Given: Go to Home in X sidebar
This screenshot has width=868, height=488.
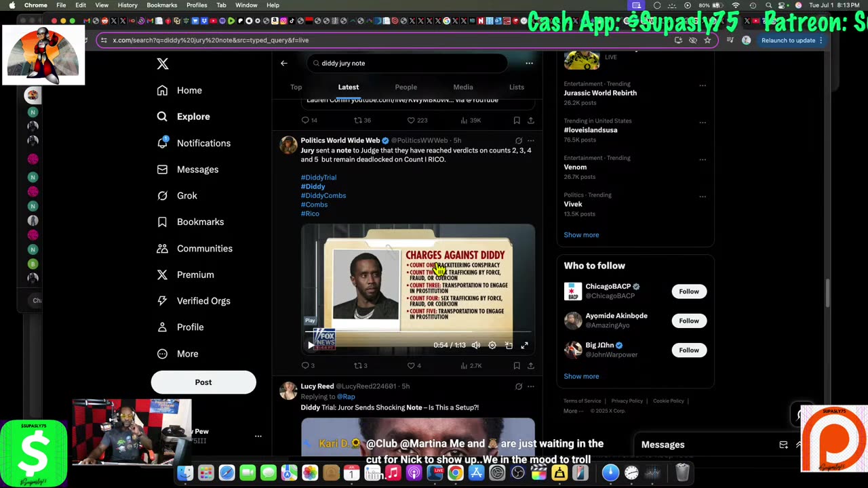Looking at the screenshot, I should 180,90.
